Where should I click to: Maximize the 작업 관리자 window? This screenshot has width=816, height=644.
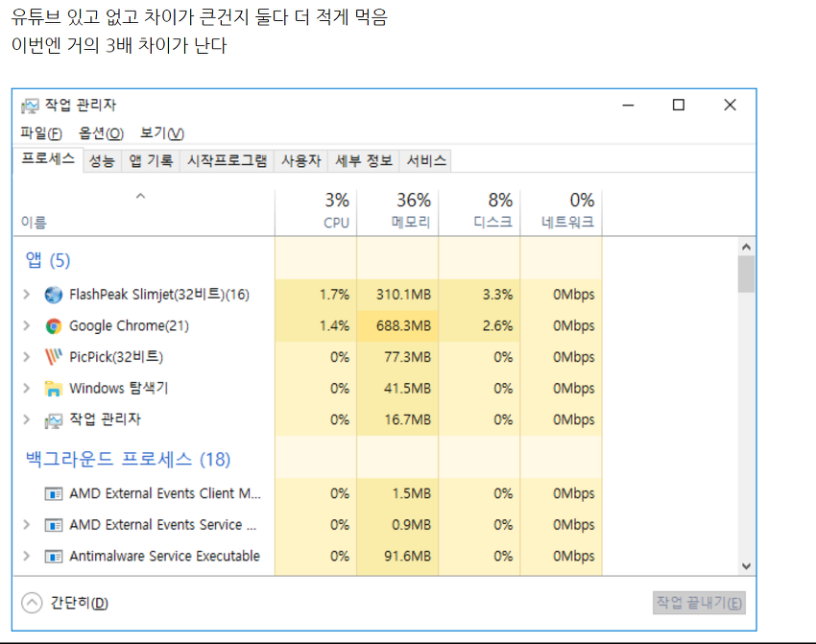point(679,105)
